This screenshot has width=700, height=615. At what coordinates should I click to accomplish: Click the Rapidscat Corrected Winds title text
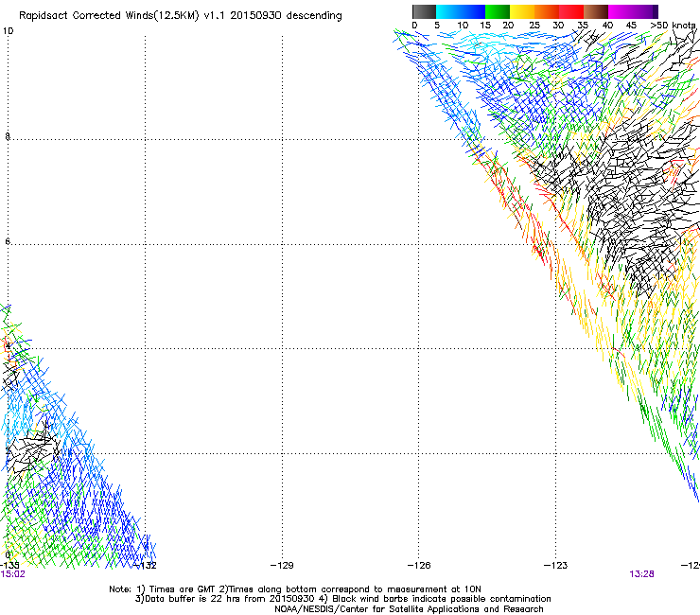click(x=181, y=16)
